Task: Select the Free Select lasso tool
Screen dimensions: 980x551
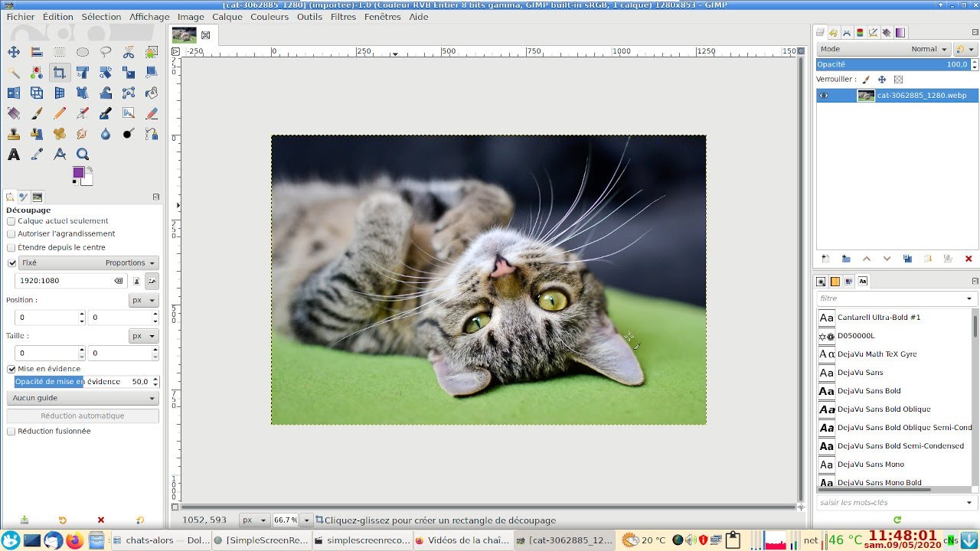Action: (106, 52)
